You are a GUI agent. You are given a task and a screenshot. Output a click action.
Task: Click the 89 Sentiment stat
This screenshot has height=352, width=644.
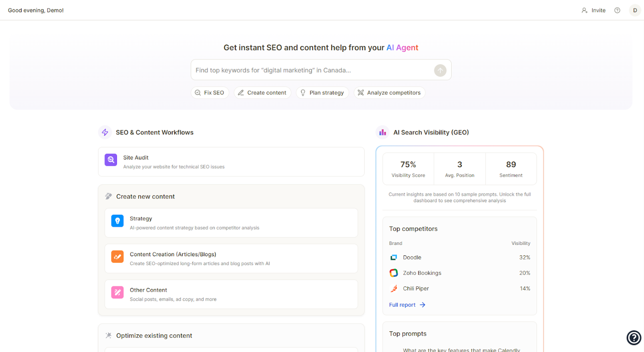tap(511, 169)
